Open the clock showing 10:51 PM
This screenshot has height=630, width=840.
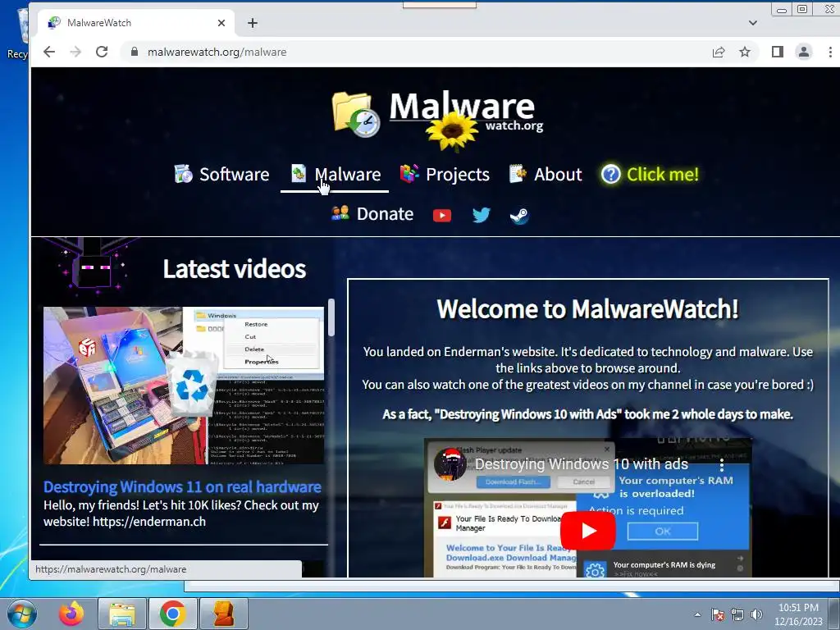point(798,614)
